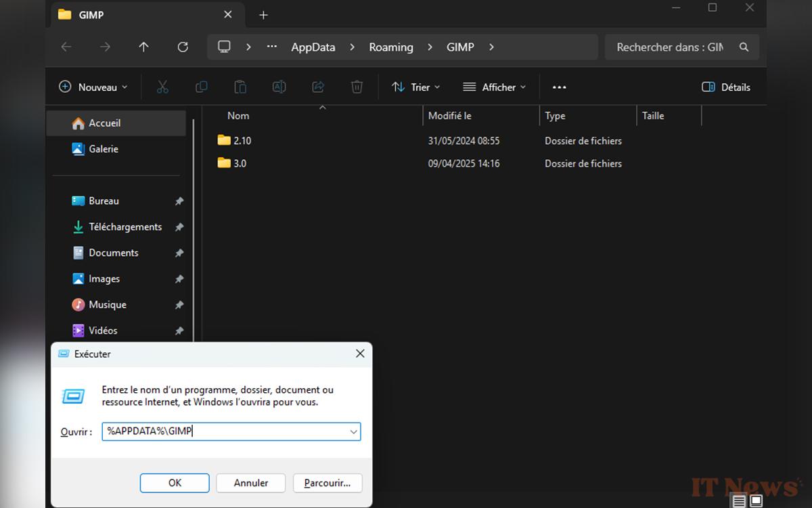Image resolution: width=812 pixels, height=508 pixels.
Task: Open the three-dots See more menu
Action: (559, 87)
